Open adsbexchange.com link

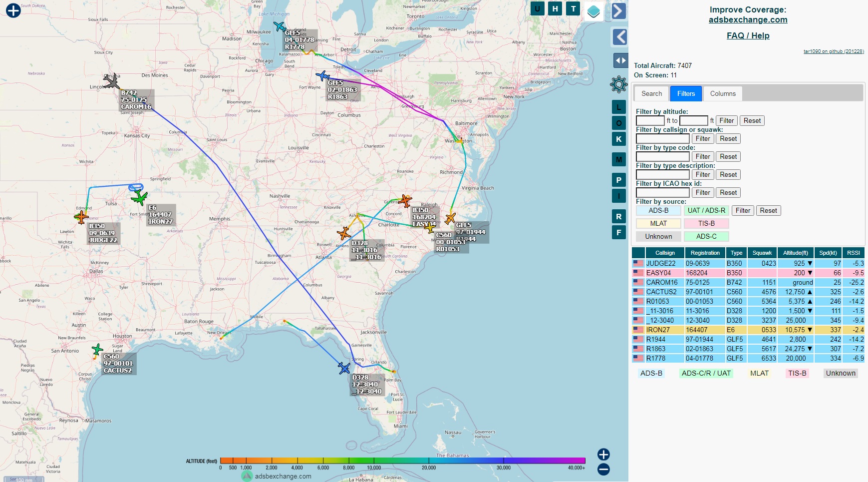[x=748, y=20]
